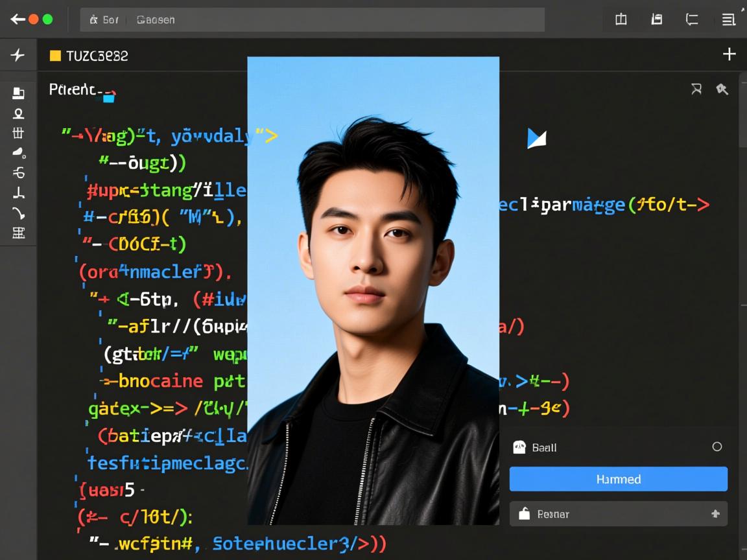Click the document icon in top-right toolbar

point(657,19)
